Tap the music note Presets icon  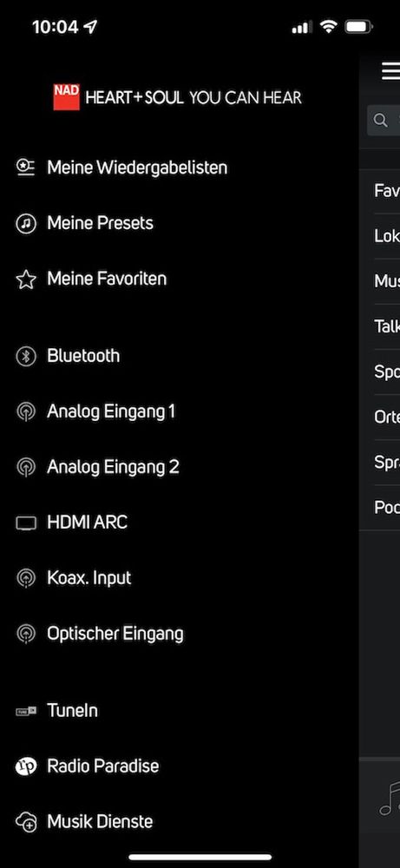(x=25, y=223)
